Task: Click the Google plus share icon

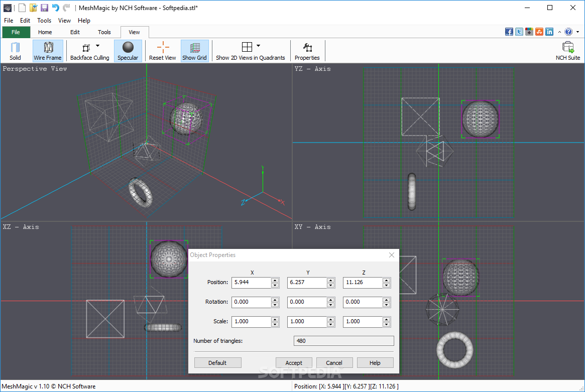Action: (529, 32)
